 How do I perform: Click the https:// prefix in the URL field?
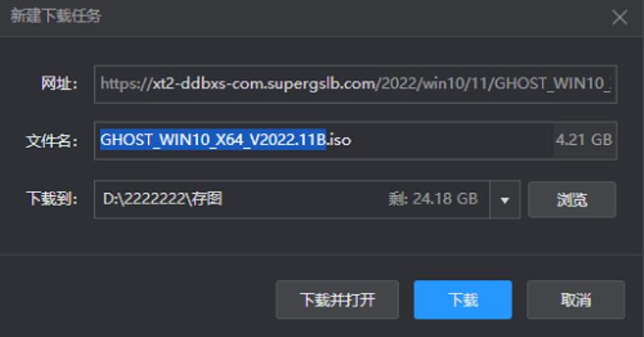tap(126, 84)
